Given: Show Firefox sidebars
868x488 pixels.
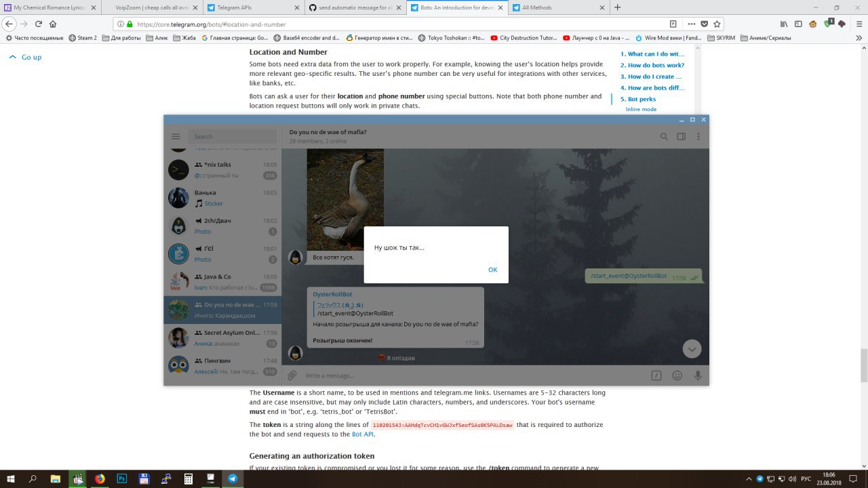Looking at the screenshot, I should point(799,24).
